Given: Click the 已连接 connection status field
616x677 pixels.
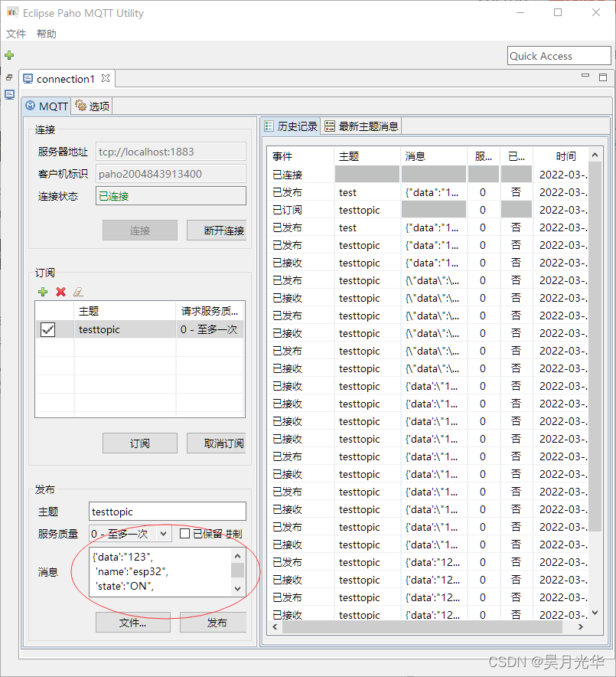Looking at the screenshot, I should pos(171,196).
